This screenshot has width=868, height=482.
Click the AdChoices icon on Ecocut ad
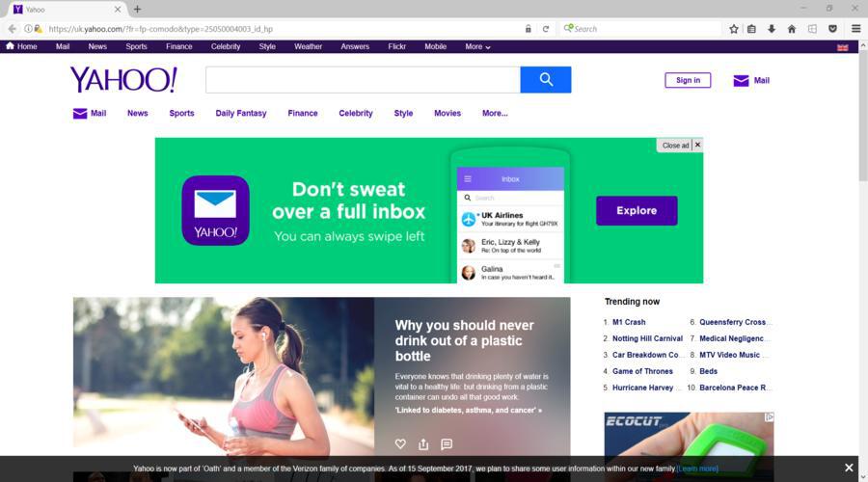(769, 417)
